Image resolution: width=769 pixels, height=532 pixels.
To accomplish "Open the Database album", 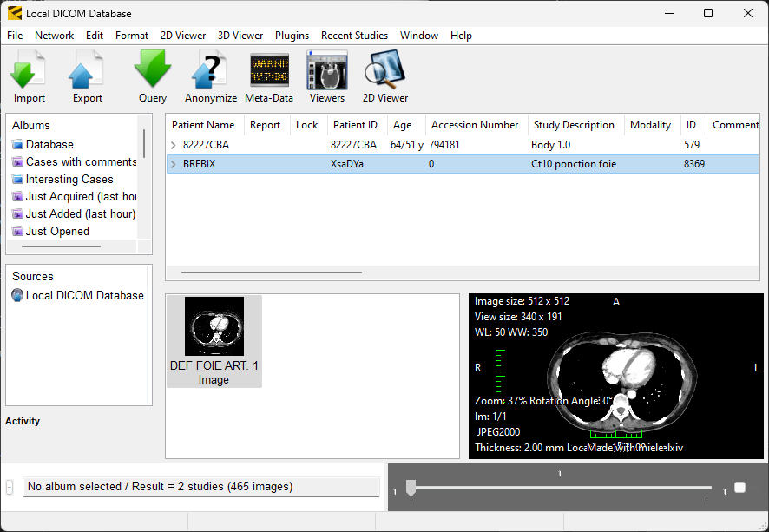I will pos(50,144).
